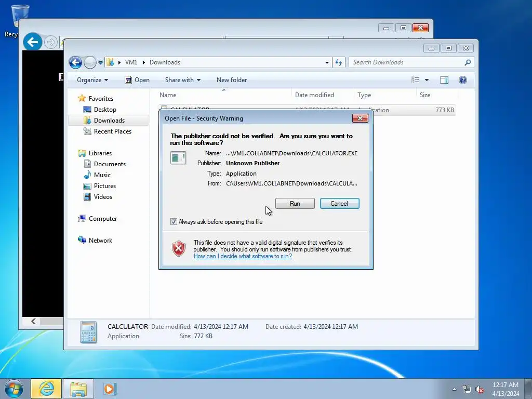Create a New folder
The image size is (532, 399).
coord(232,80)
